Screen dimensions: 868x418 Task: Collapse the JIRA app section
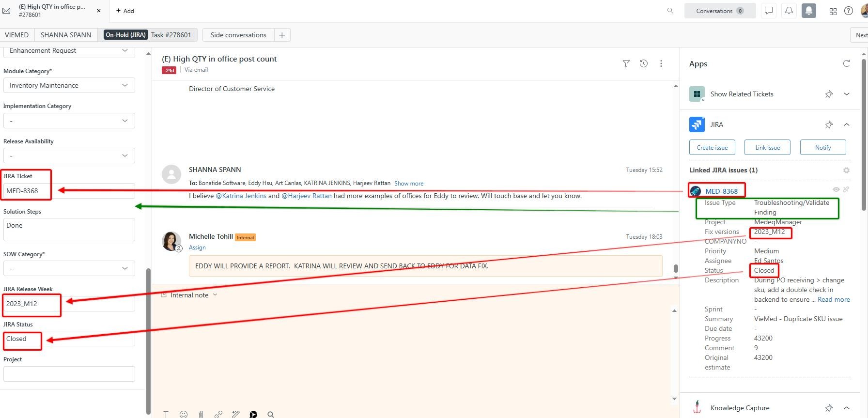tap(847, 124)
